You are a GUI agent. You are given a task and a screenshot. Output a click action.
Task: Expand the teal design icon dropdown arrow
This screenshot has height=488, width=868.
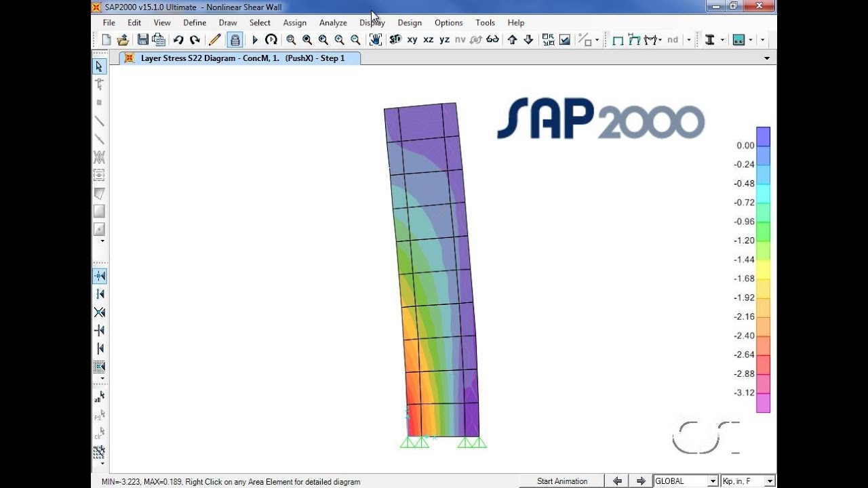point(751,40)
